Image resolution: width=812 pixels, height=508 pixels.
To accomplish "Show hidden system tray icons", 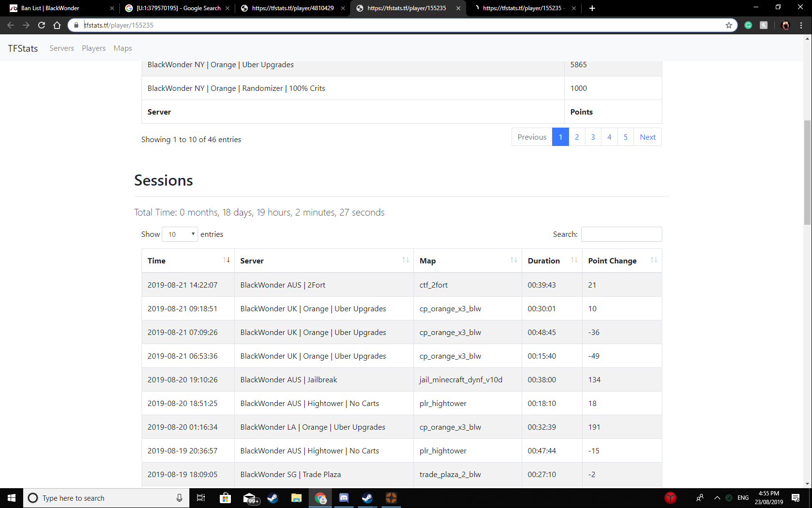I will (717, 498).
